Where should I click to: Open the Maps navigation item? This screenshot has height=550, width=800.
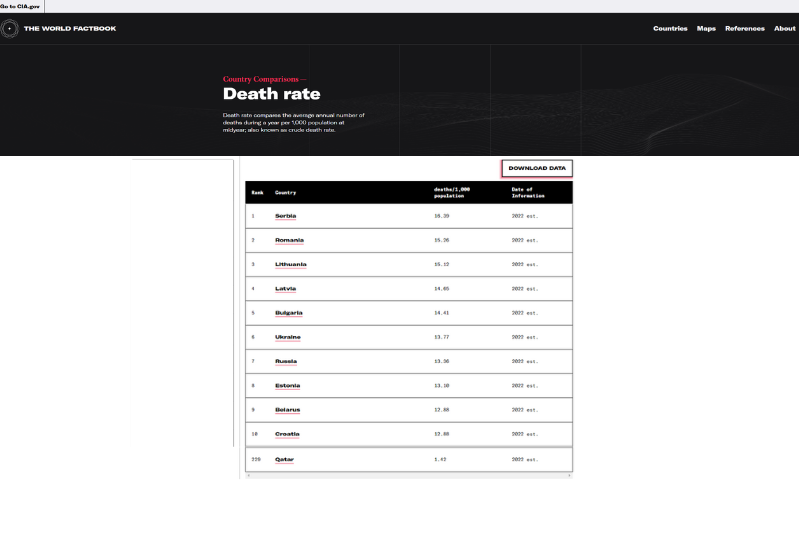click(x=706, y=28)
